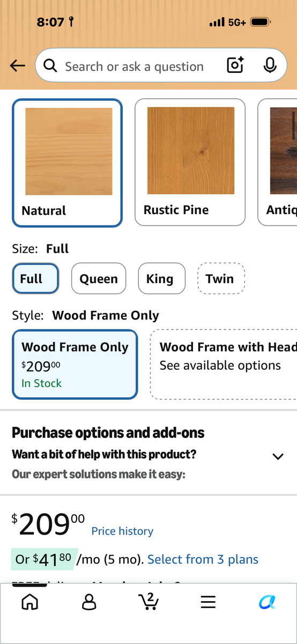Select Wood Frame with Headboard style
Image resolution: width=297 pixels, height=644 pixels.
[224, 364]
